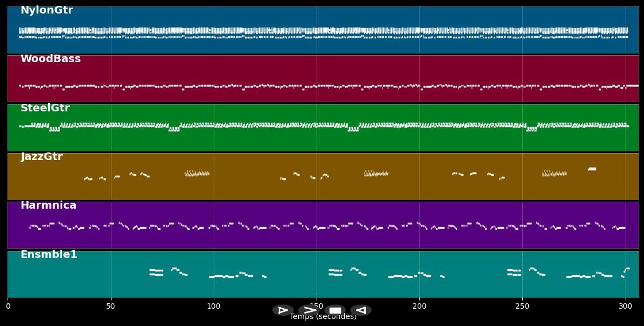Click the 150 mark on the time axis
This screenshot has height=326, width=644.
pyautogui.click(x=317, y=306)
